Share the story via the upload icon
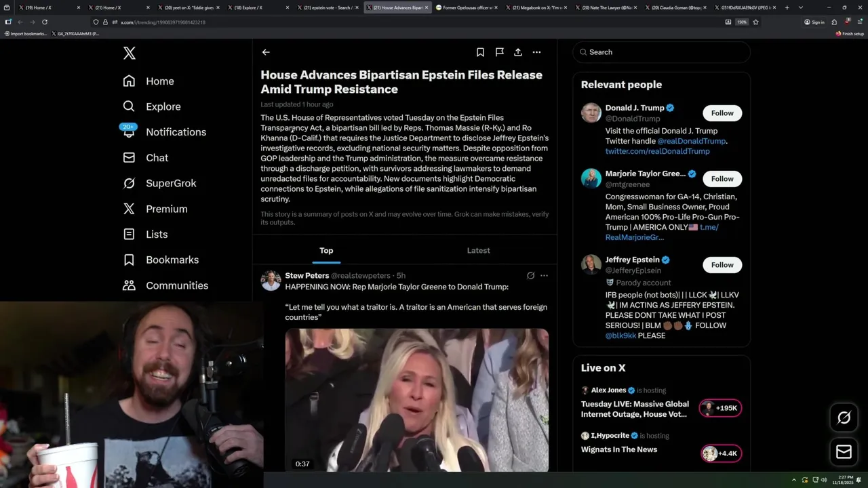868x488 pixels. point(518,52)
